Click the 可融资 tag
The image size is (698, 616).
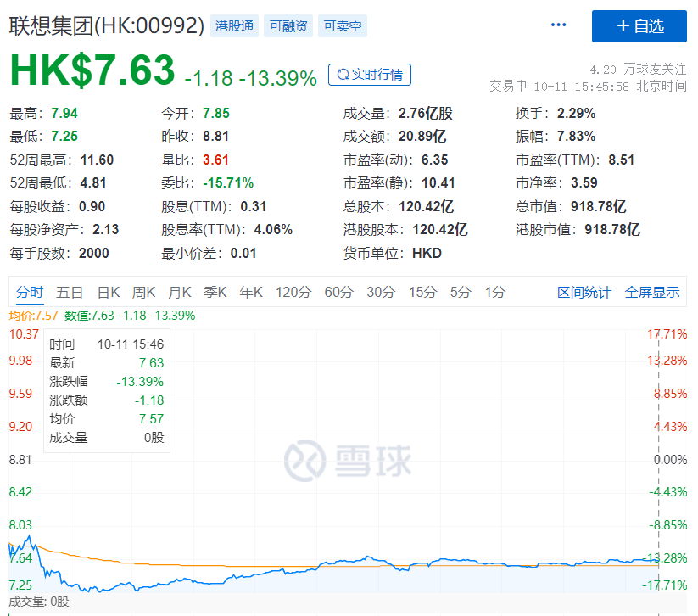pos(289,26)
